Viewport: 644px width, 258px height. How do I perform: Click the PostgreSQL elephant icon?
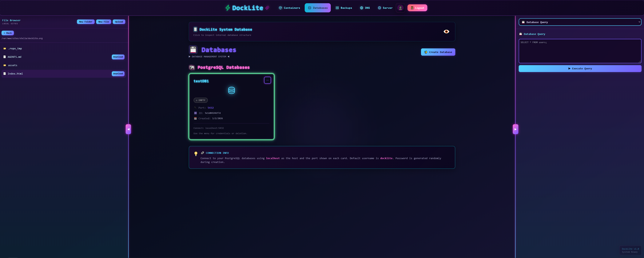tap(192, 67)
